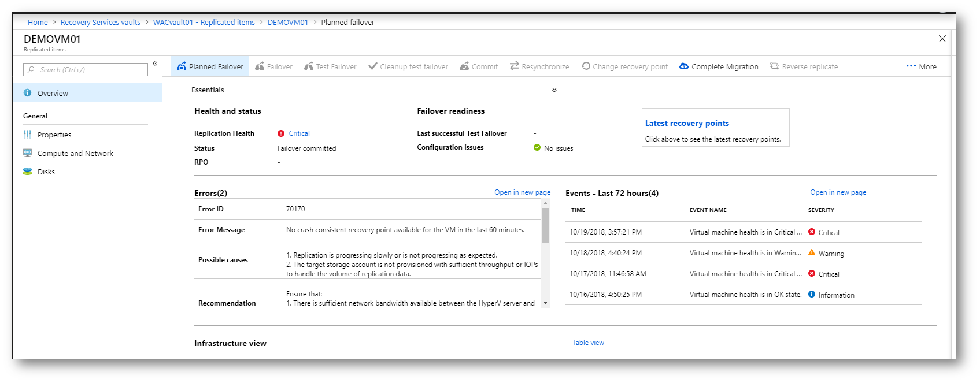Click the Warning triangle icon for 10/18/2018 event
Image resolution: width=980 pixels, height=383 pixels.
[812, 252]
